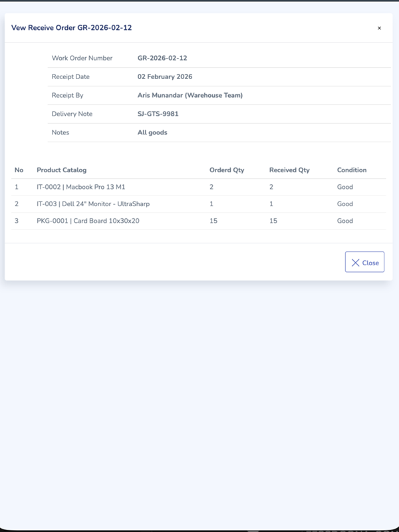Click ordered quantity 15 for Card Board
The height and width of the screenshot is (532, 399).
coord(213,221)
